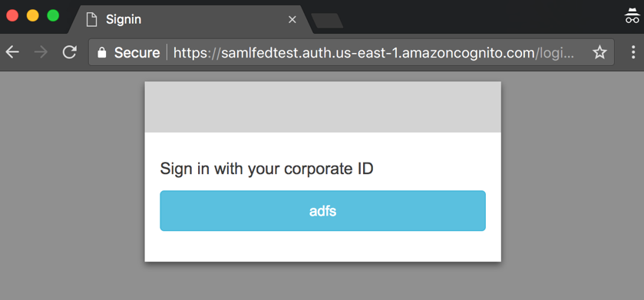This screenshot has width=644, height=300.
Task: Reload the current page
Action: 69,52
